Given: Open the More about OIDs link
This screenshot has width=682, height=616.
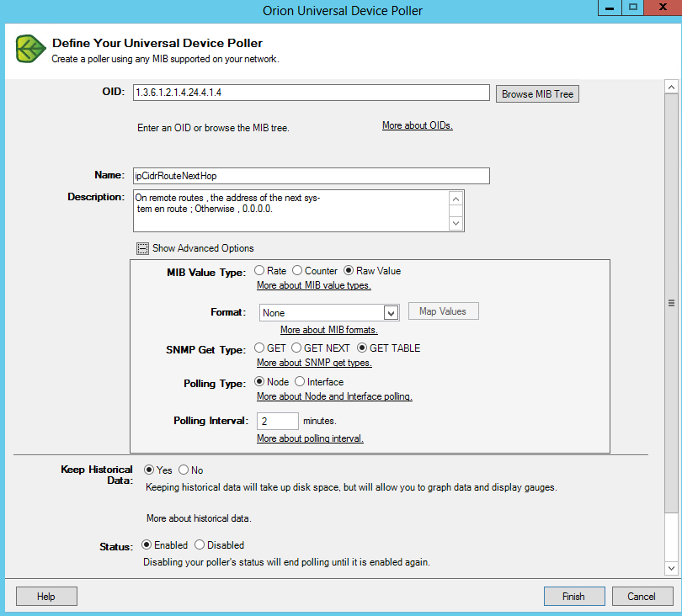Looking at the screenshot, I should pos(418,125).
